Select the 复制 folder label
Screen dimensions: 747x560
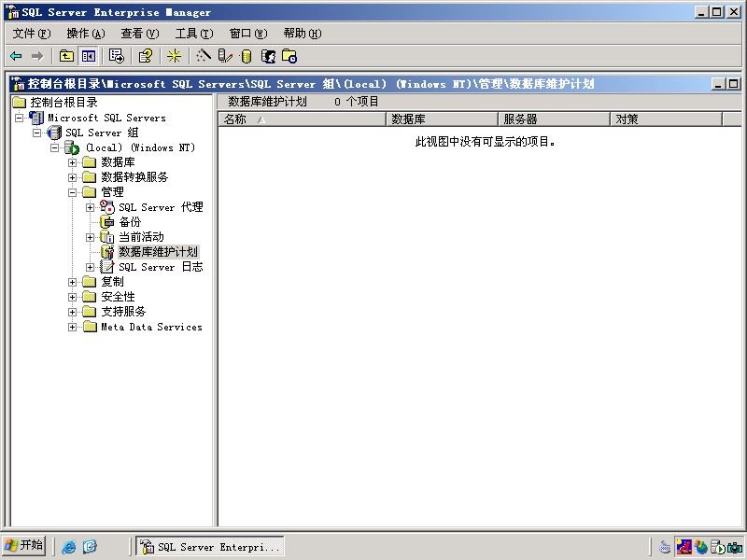click(x=112, y=282)
